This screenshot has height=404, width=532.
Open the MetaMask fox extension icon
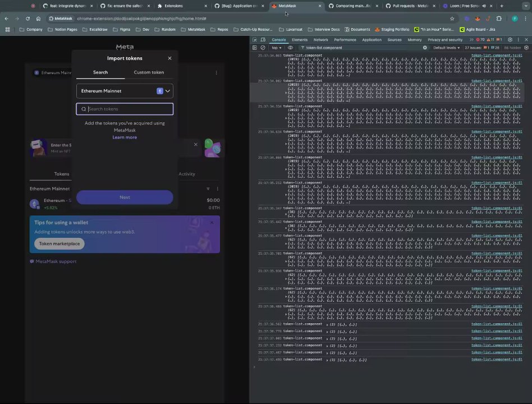coord(478,19)
